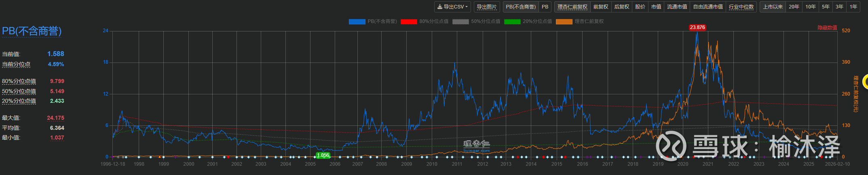Open the 导出CSV dropdown
This screenshot has height=175, width=868.
point(452,7)
